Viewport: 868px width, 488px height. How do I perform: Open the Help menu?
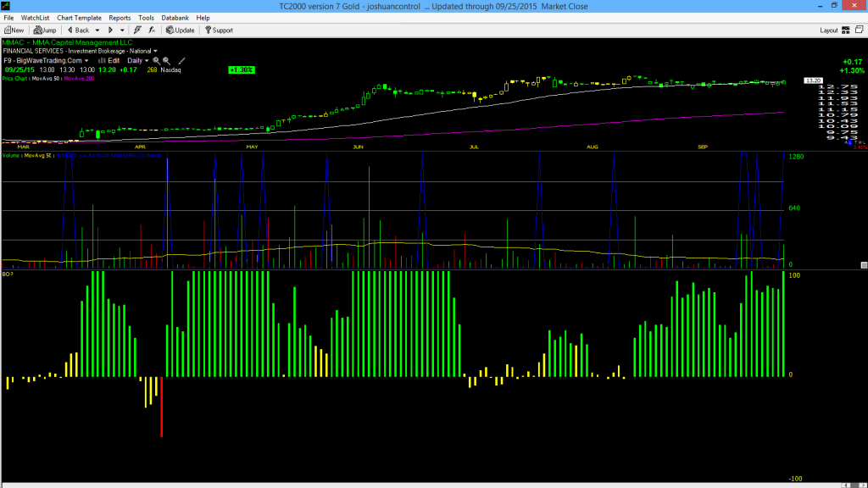pos(203,18)
